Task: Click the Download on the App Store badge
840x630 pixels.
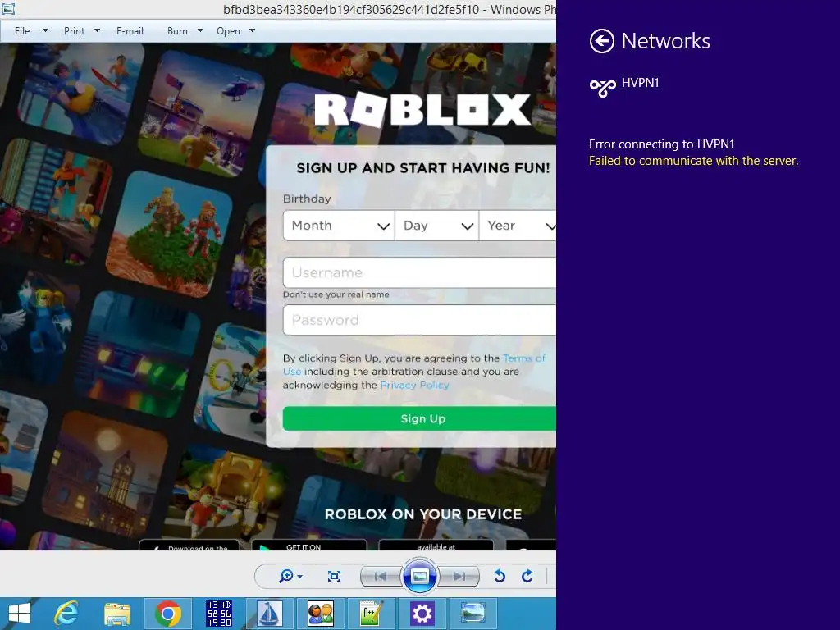Action: [189, 546]
